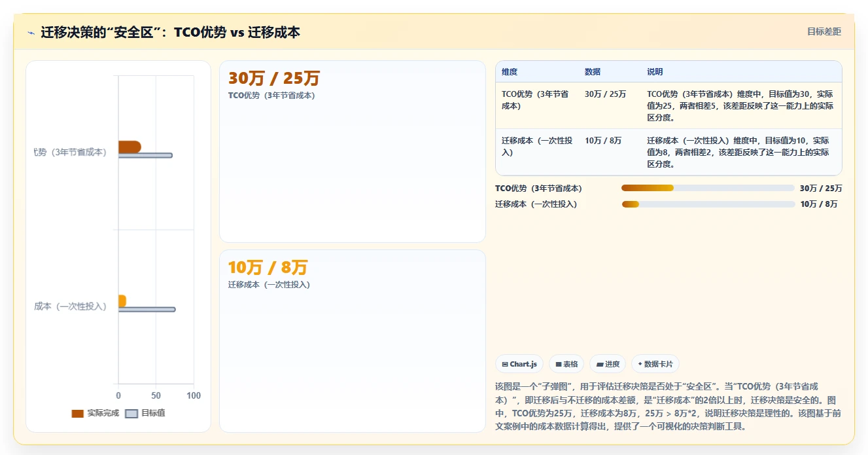Click the TCO优势 progress bar
The height and width of the screenshot is (455, 868).
[x=708, y=189]
